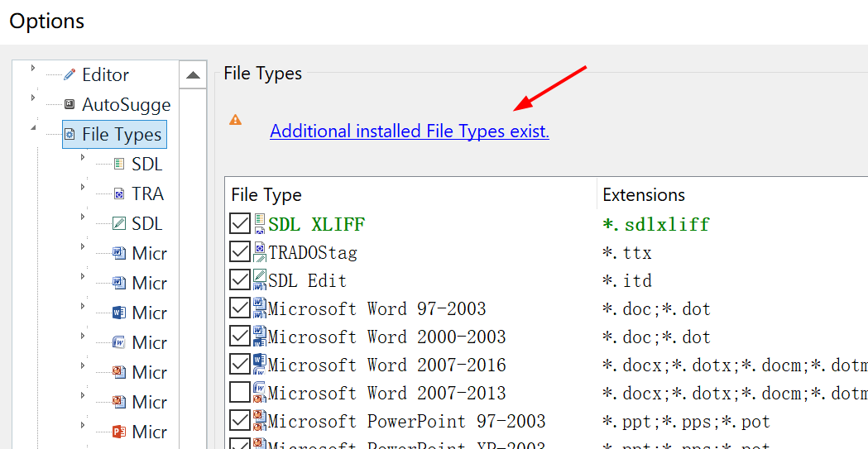Click the Microsoft Word 2007-2016 row icon
The height and width of the screenshot is (449, 868).
260,365
